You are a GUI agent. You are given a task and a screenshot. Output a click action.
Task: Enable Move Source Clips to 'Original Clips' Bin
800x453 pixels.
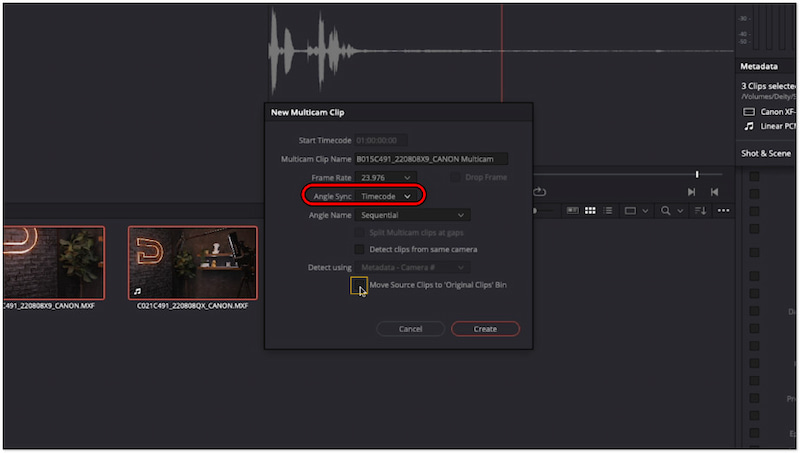pos(359,286)
